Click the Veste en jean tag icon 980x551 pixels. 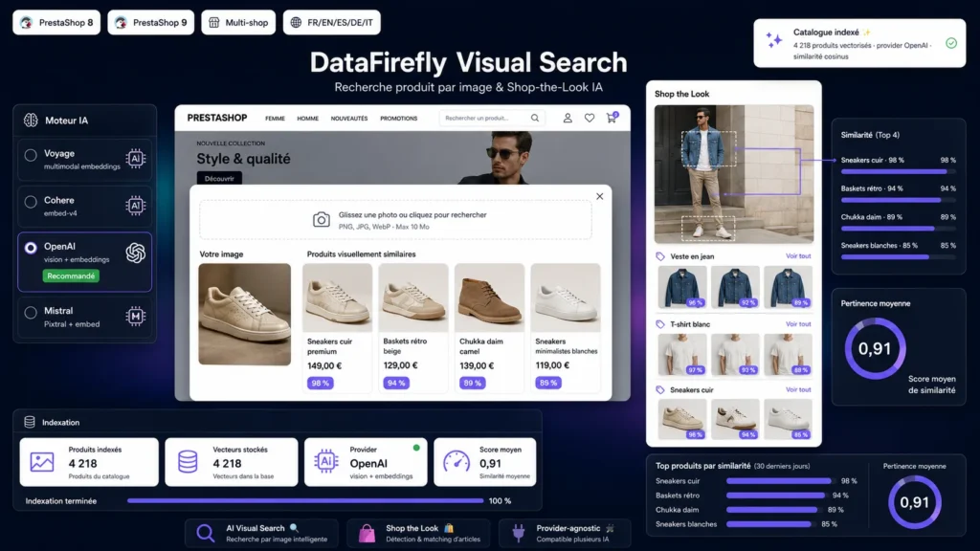[x=660, y=256]
